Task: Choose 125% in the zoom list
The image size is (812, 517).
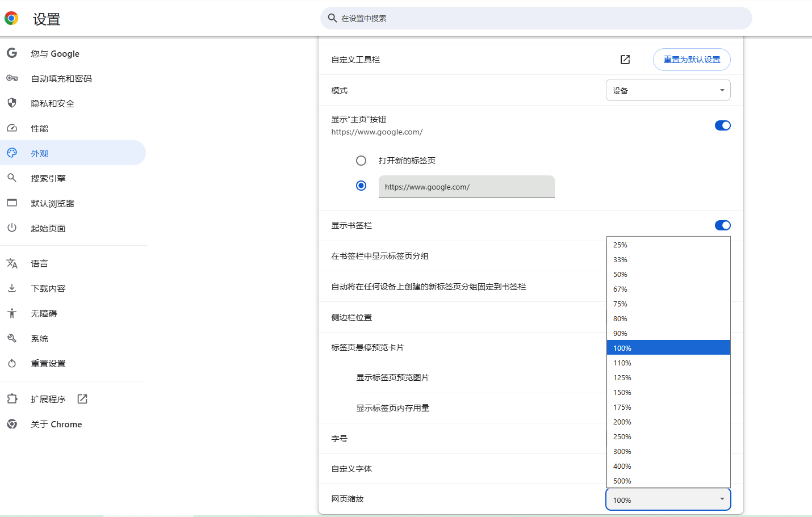Action: pyautogui.click(x=668, y=377)
